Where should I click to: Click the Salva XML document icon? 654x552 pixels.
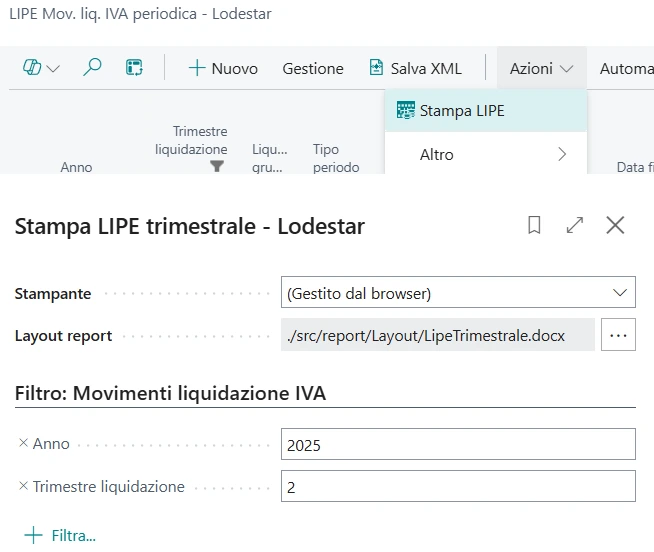point(376,68)
